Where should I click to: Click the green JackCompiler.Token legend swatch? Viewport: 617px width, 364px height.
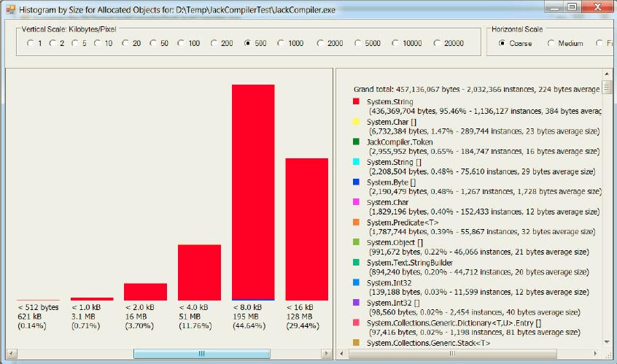coord(356,142)
